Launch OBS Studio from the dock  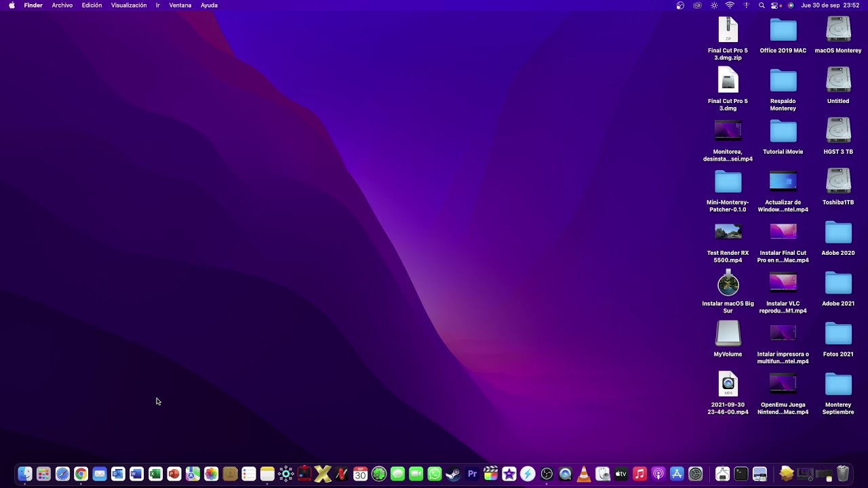coord(547,474)
